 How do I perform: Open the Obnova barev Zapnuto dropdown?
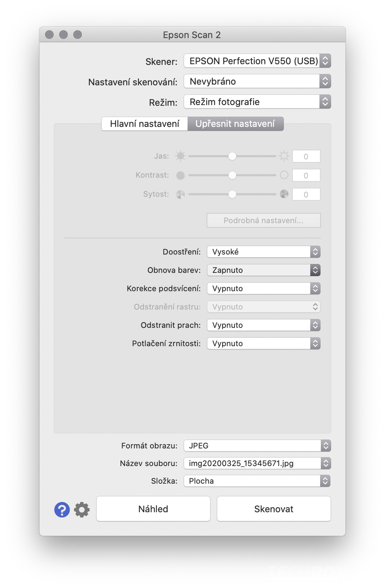264,270
